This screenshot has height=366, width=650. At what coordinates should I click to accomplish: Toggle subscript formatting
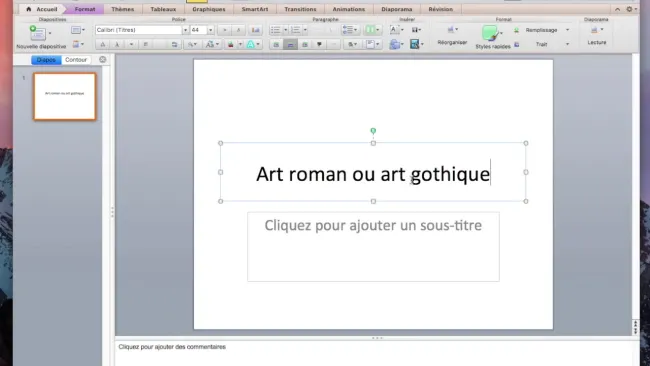pos(175,44)
